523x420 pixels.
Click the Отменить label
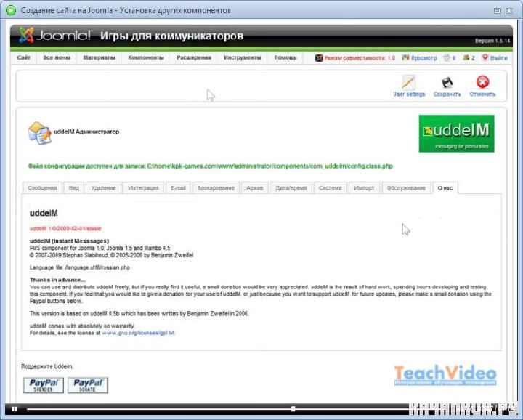[482, 94]
